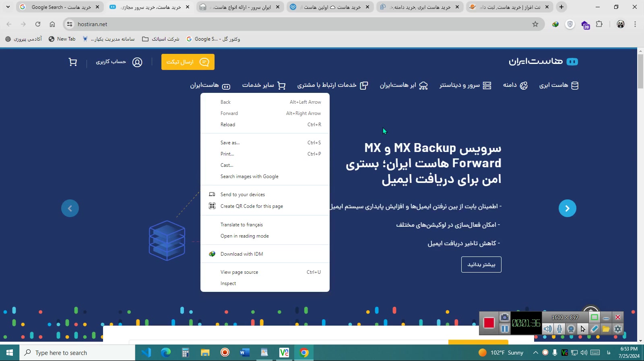Viewport: 644px width, 361px height.
Task: Expand the هاست ابری navigation menu
Action: tap(559, 85)
